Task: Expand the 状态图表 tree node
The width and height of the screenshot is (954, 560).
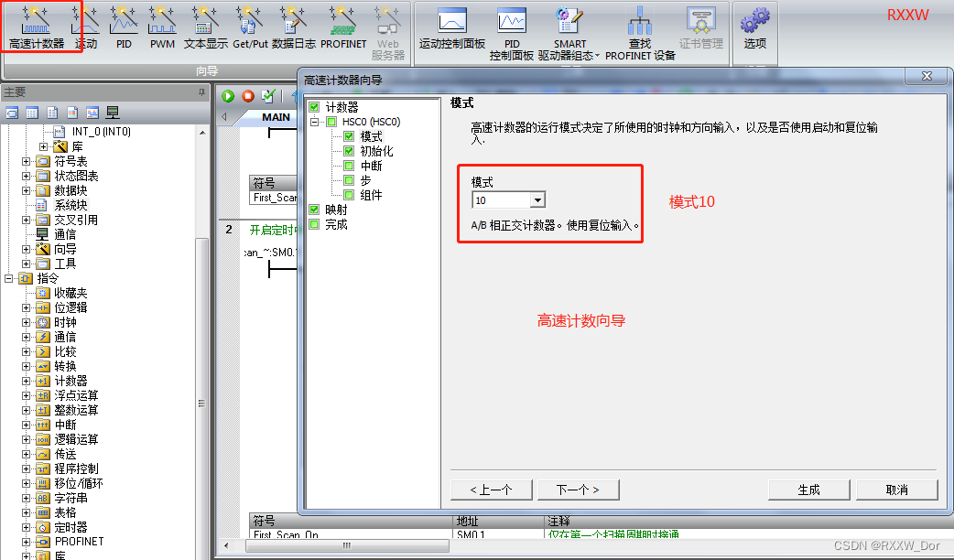Action: coord(26,176)
